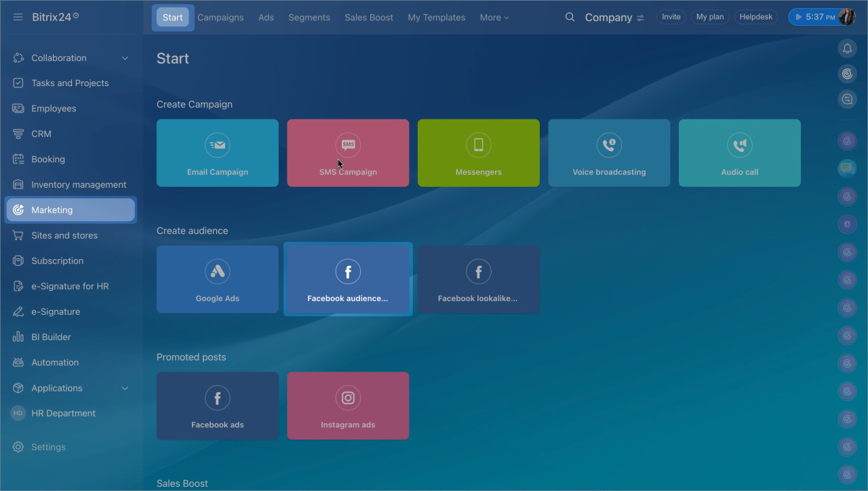Select the Google Ads audience tile
The height and width of the screenshot is (491, 868).
click(x=217, y=279)
